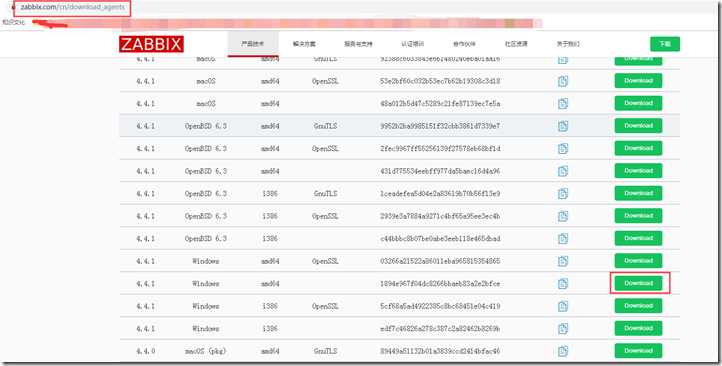
Task: Open the 服务与支持 navigation menu
Action: click(358, 44)
